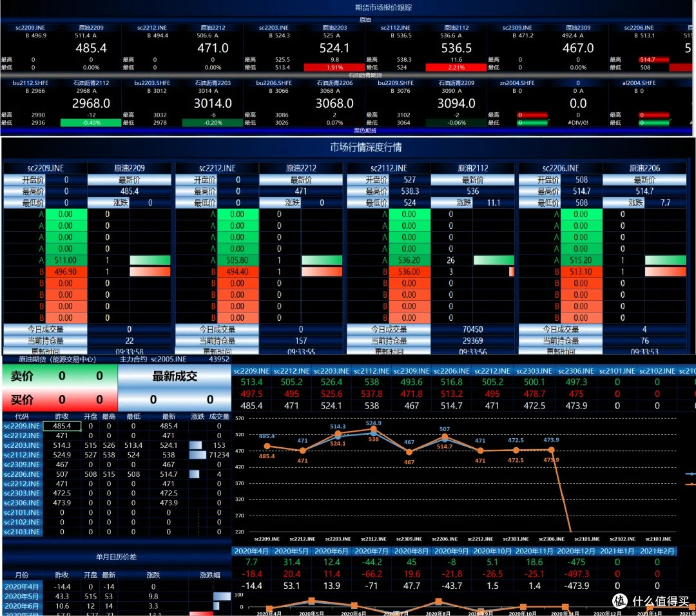
Task: Select the green -0.40% cell for 石油沥青2112
Action: [90, 122]
